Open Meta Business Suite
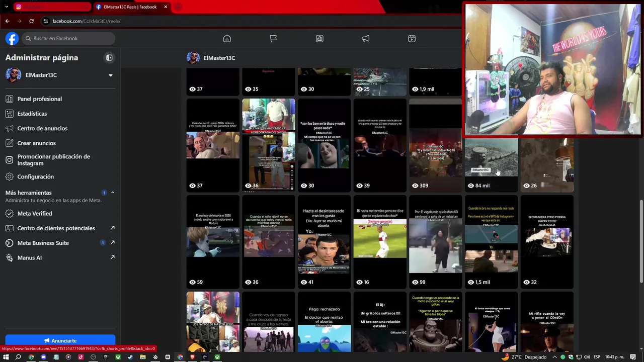This screenshot has height=362, width=644. click(x=60, y=243)
